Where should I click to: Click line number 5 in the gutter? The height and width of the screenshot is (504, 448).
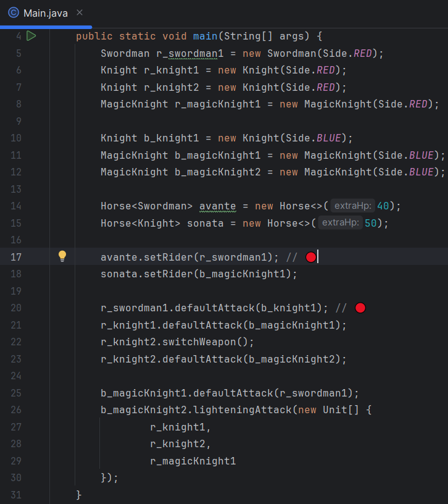[x=19, y=53]
